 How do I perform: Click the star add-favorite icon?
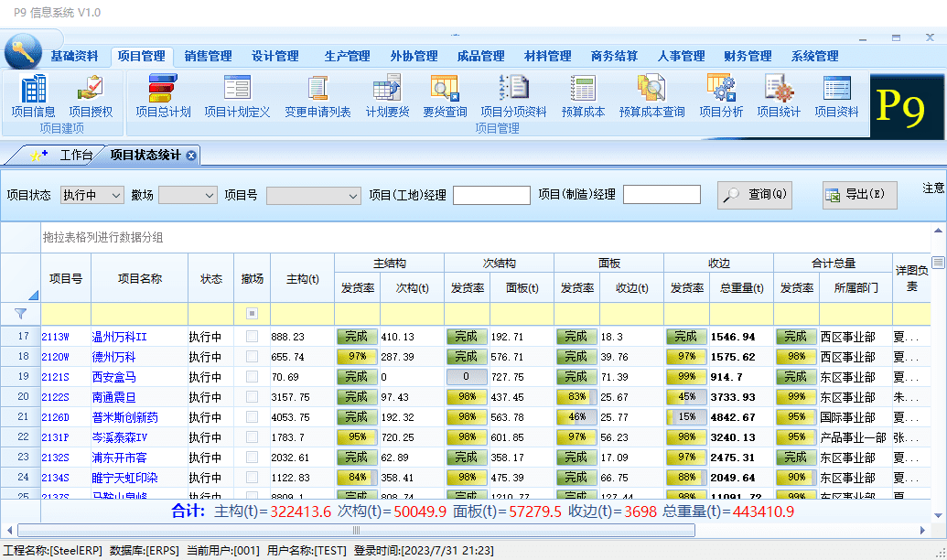[38, 156]
